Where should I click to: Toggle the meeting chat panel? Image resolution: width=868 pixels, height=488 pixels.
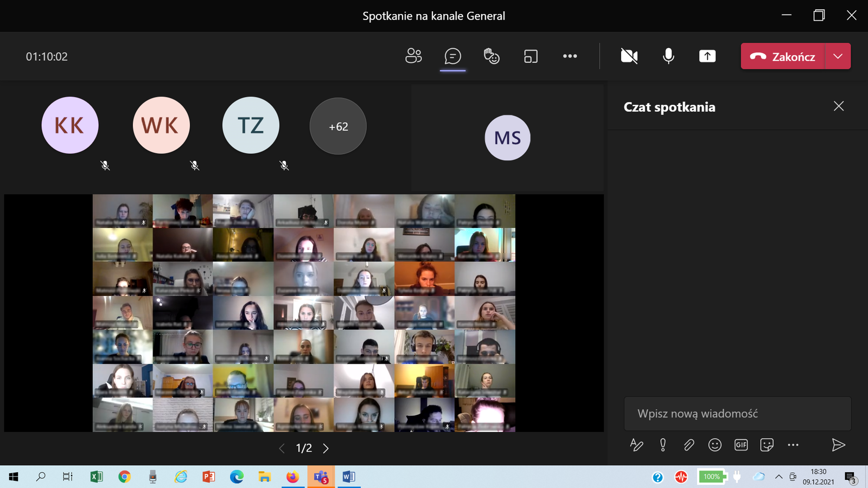pos(452,56)
